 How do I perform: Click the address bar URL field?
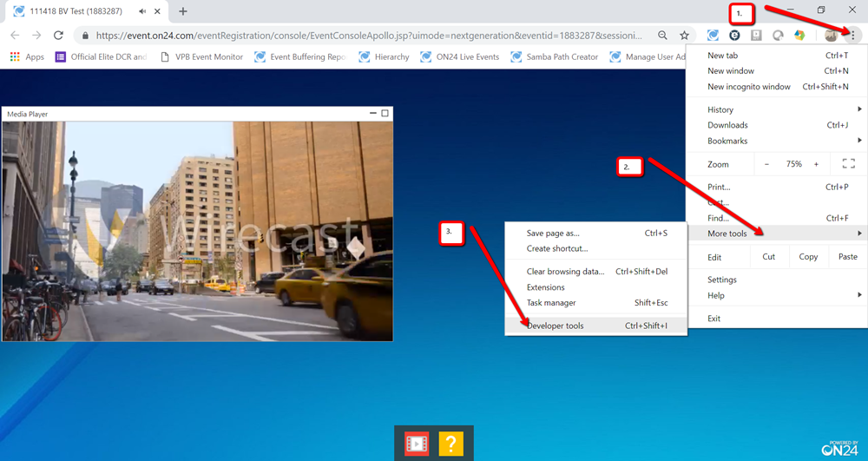point(370,36)
